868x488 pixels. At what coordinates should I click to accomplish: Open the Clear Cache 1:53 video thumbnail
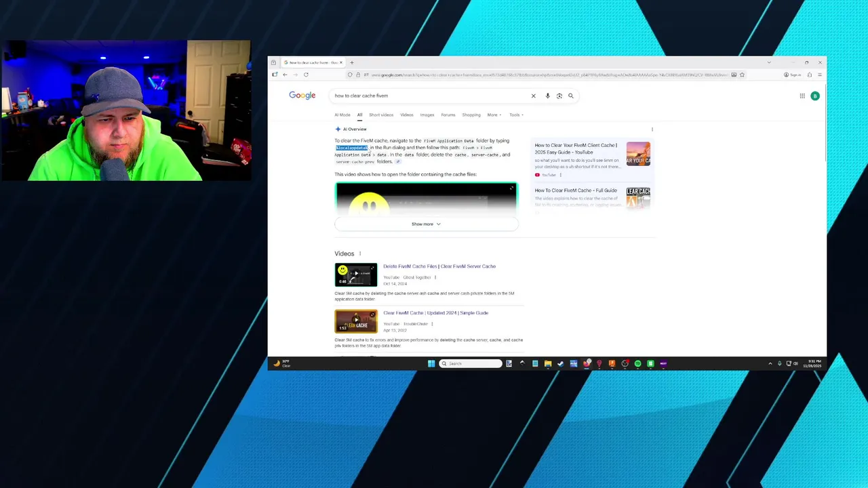(356, 321)
